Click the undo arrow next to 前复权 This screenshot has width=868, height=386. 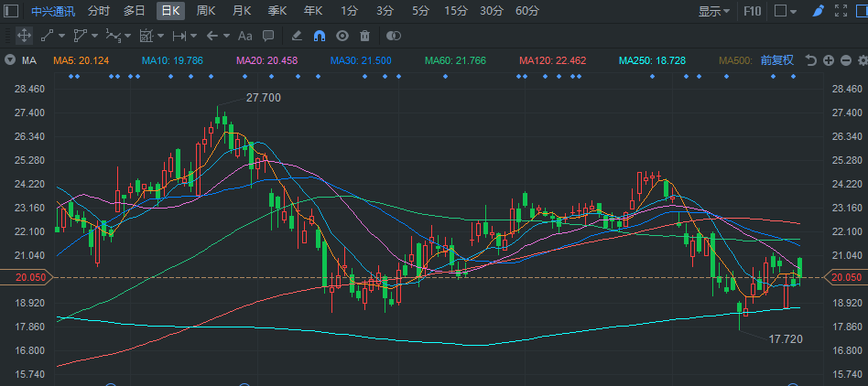(x=811, y=60)
